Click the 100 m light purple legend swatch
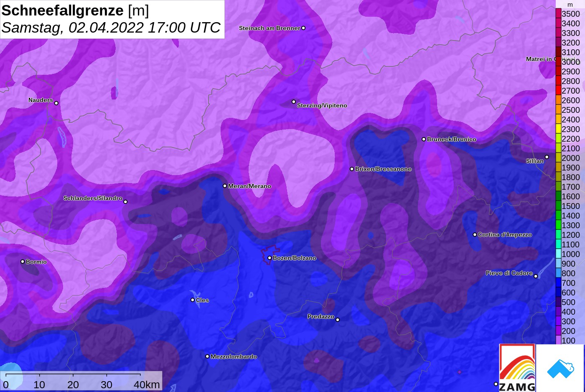This screenshot has width=585, height=392. [558, 340]
